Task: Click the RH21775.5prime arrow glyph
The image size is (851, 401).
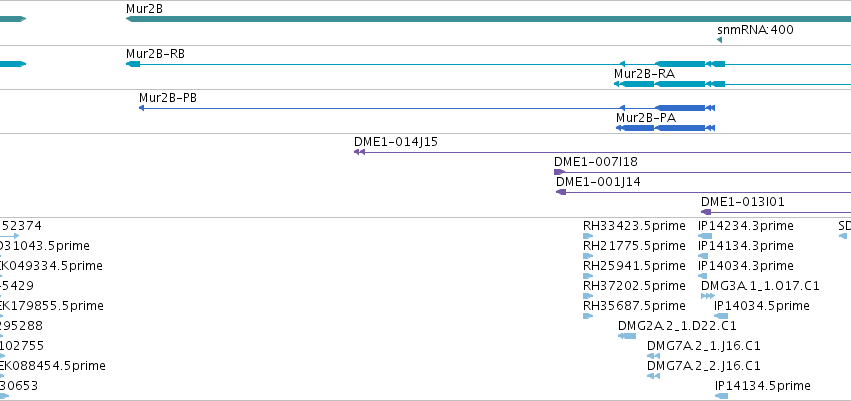Action: click(x=588, y=256)
